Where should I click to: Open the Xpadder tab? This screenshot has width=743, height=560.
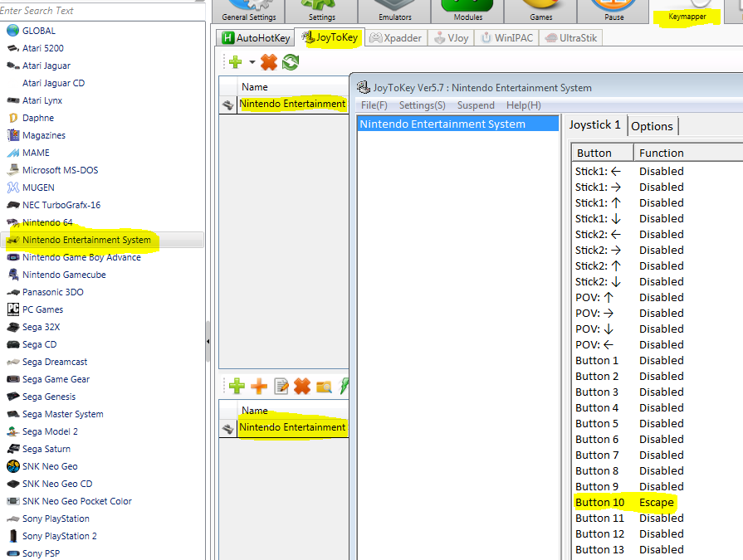(x=395, y=38)
